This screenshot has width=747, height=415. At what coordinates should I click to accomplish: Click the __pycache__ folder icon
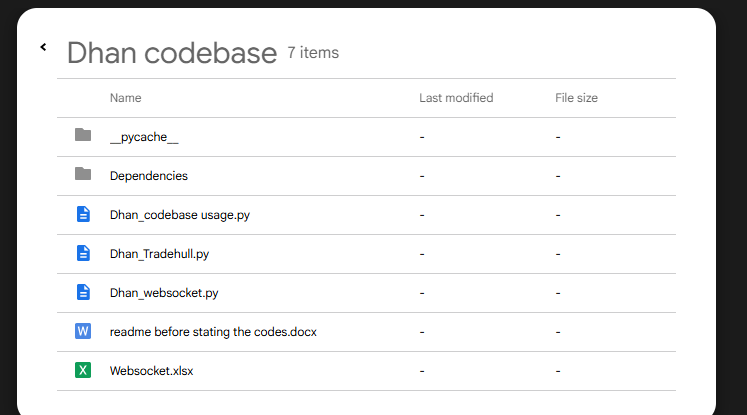pyautogui.click(x=83, y=136)
